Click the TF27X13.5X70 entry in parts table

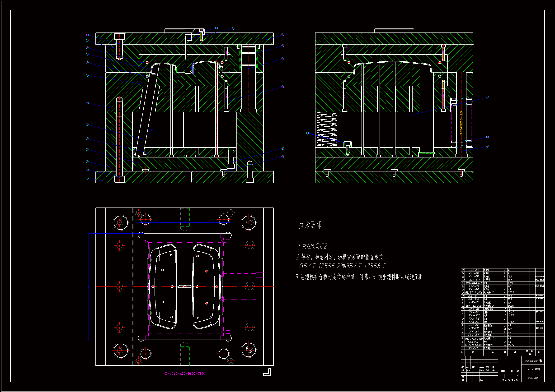[474, 283]
